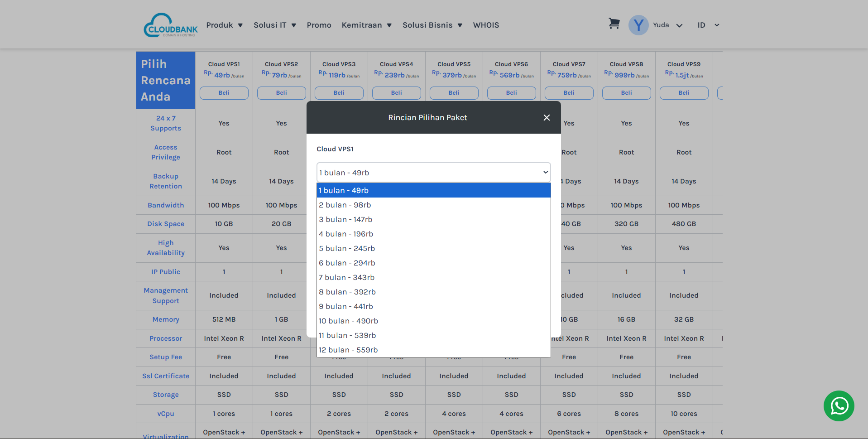Viewport: 868px width, 439px height.
Task: Go to the WHOIS page
Action: pyautogui.click(x=486, y=25)
